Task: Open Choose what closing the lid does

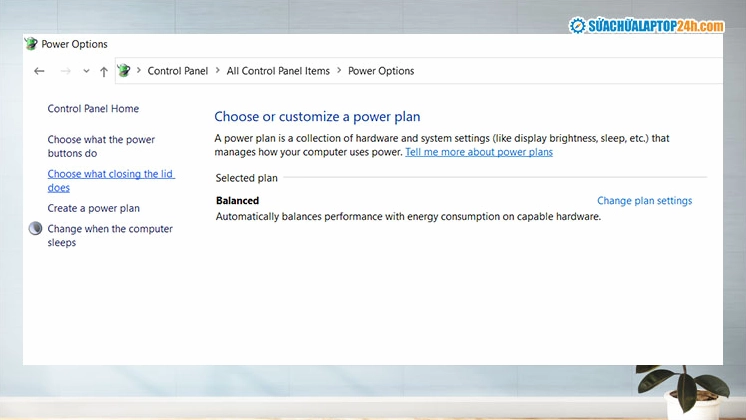Action: 111,180
